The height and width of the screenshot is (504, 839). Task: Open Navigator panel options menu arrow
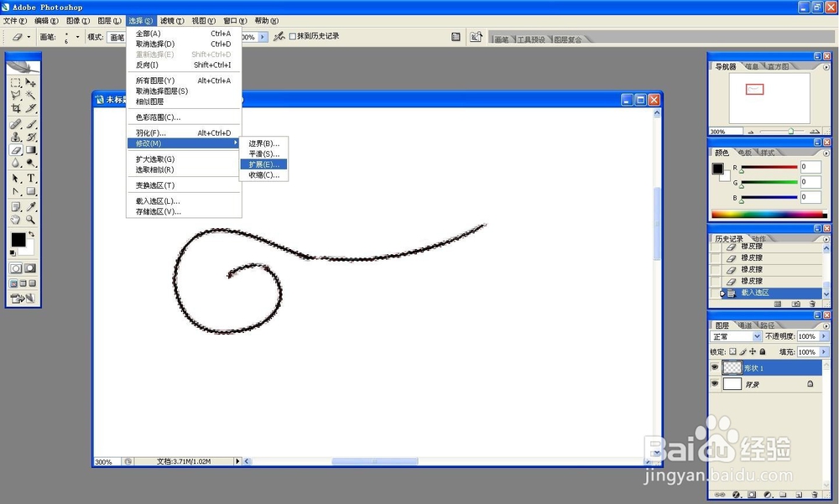pos(826,67)
